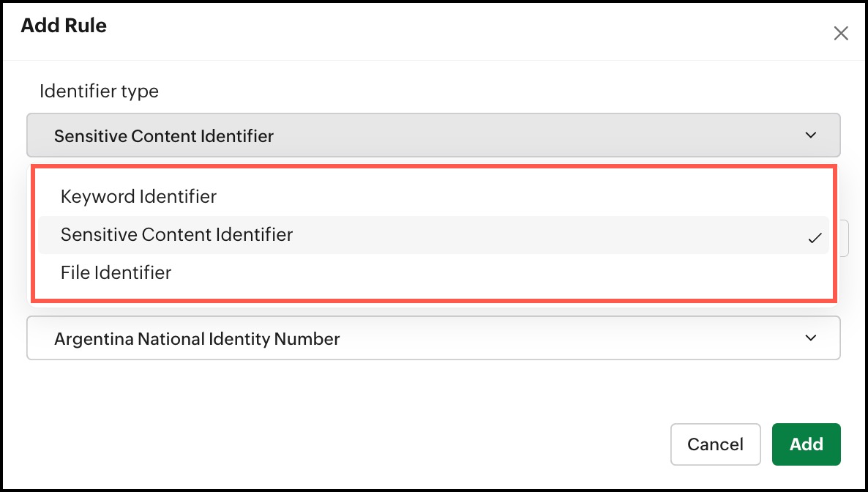868x492 pixels.
Task: Click the chevron on the Argentina dropdown
Action: pos(810,338)
